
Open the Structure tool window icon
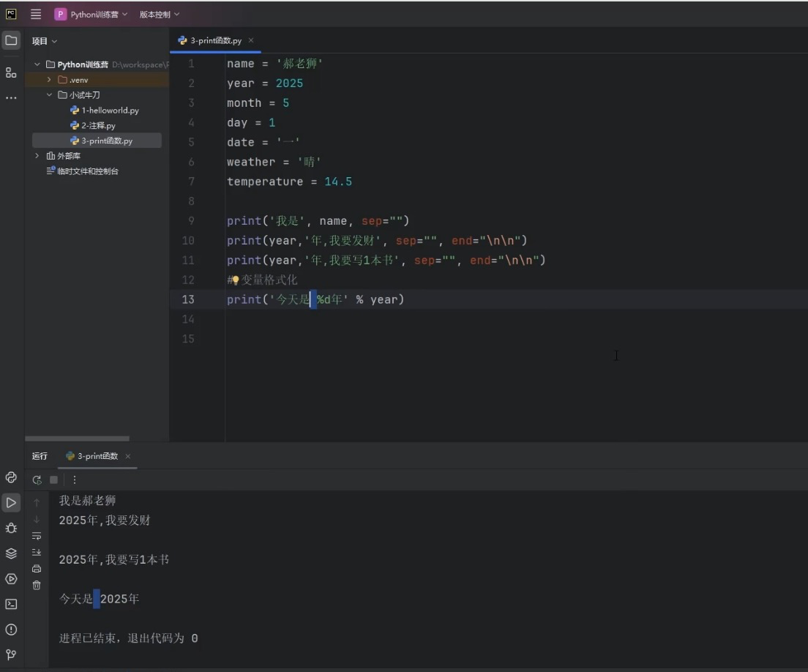pyautogui.click(x=11, y=72)
